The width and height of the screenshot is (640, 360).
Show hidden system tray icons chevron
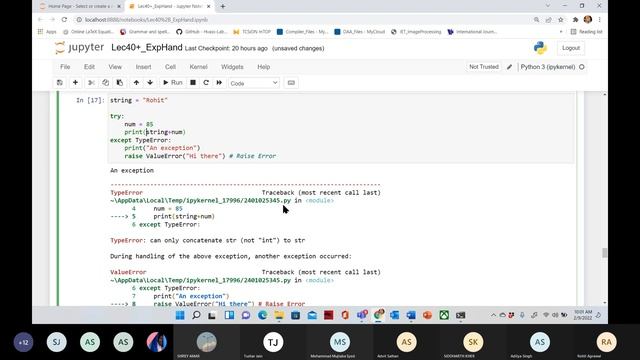(493, 315)
